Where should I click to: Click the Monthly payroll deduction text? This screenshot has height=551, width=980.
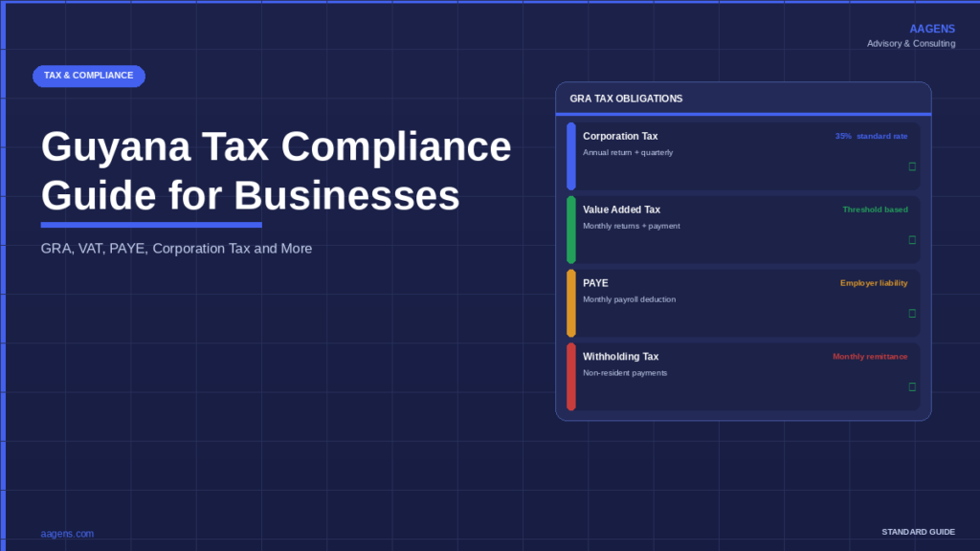coord(629,299)
